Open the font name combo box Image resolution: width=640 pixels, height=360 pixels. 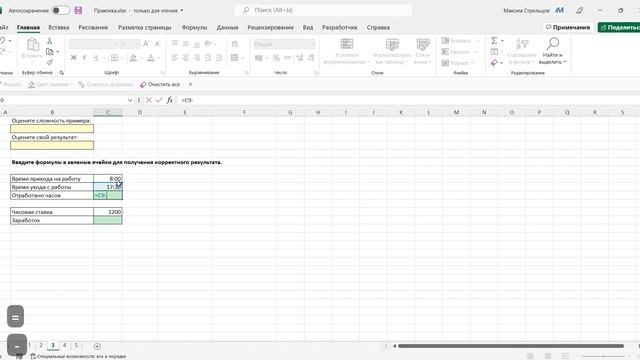coord(93,44)
